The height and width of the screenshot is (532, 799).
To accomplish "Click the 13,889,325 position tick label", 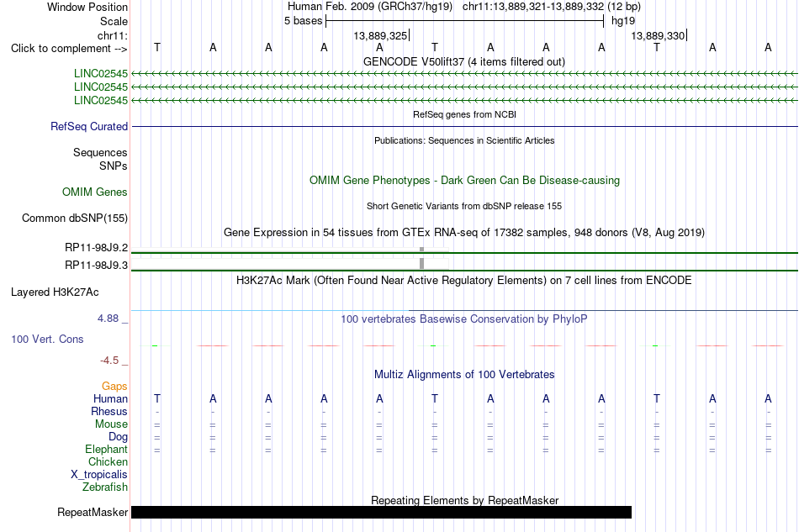I will (x=380, y=35).
